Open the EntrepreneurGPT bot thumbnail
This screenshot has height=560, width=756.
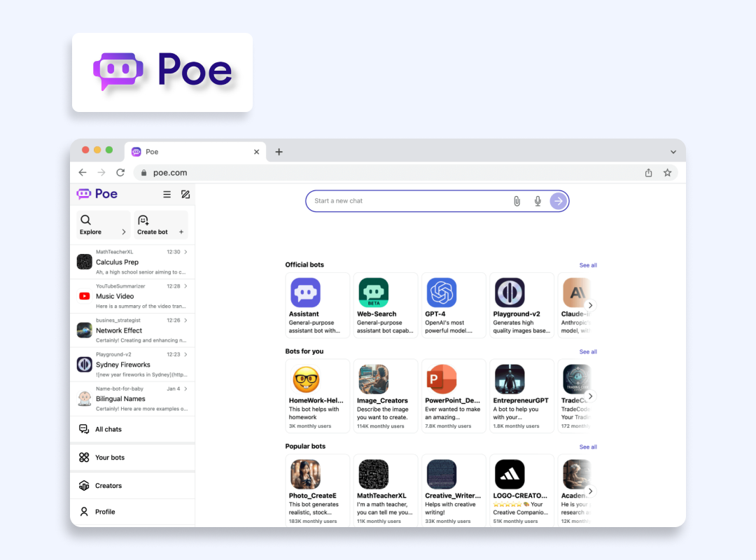click(510, 379)
